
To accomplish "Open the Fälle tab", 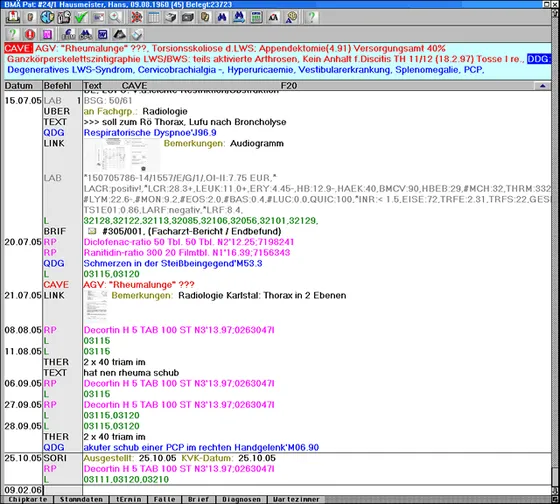I will (x=165, y=499).
